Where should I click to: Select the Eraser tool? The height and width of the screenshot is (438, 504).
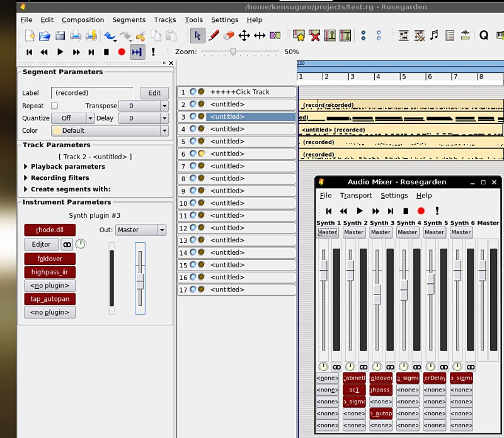coord(229,35)
